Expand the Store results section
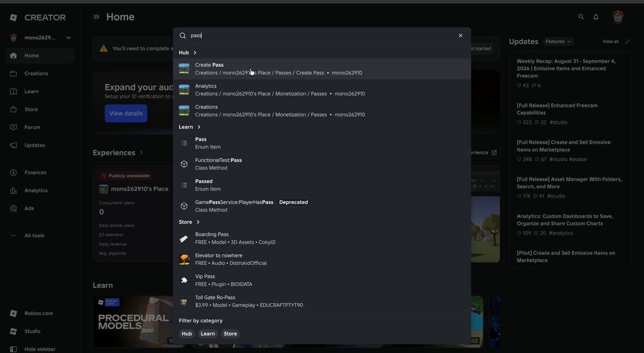 189,222
